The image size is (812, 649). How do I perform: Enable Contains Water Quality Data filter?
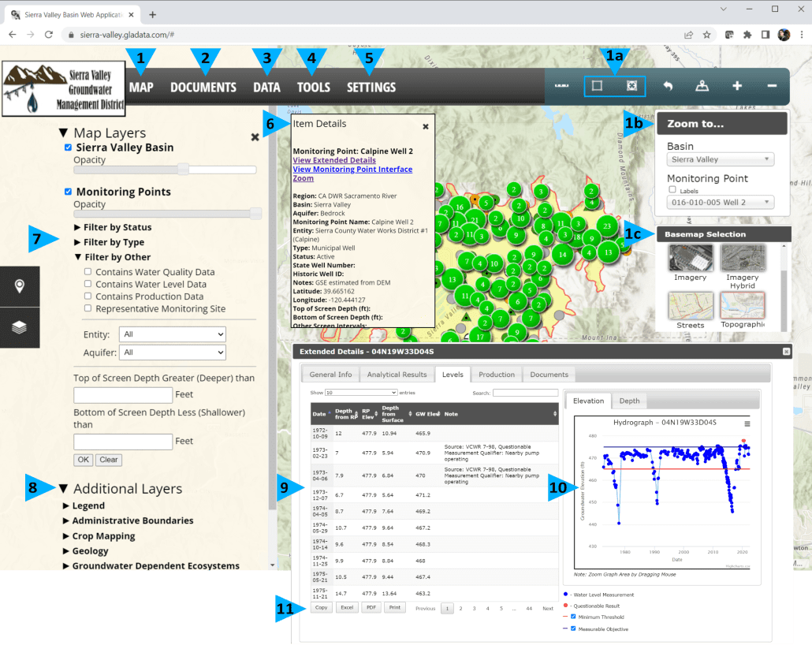click(x=88, y=273)
